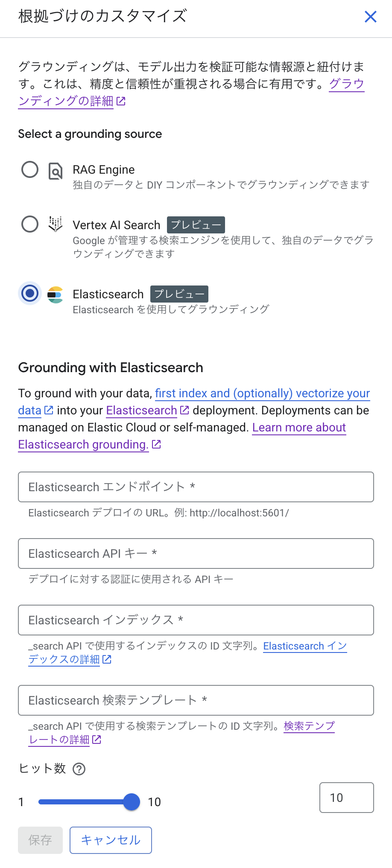
Task: Focus the Elasticsearch API キー input field
Action: 196,553
